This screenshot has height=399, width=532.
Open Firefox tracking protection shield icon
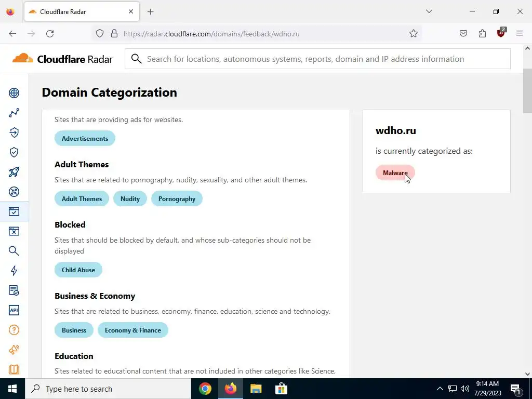point(99,34)
